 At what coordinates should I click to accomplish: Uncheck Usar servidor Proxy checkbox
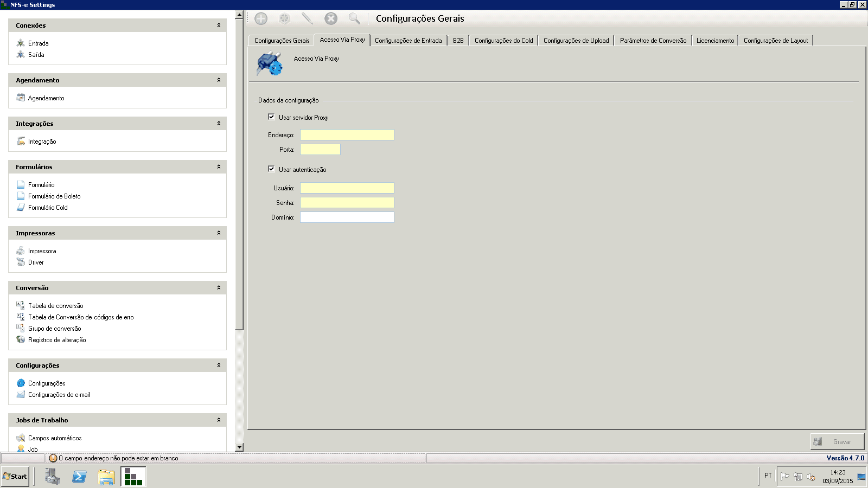click(x=271, y=117)
